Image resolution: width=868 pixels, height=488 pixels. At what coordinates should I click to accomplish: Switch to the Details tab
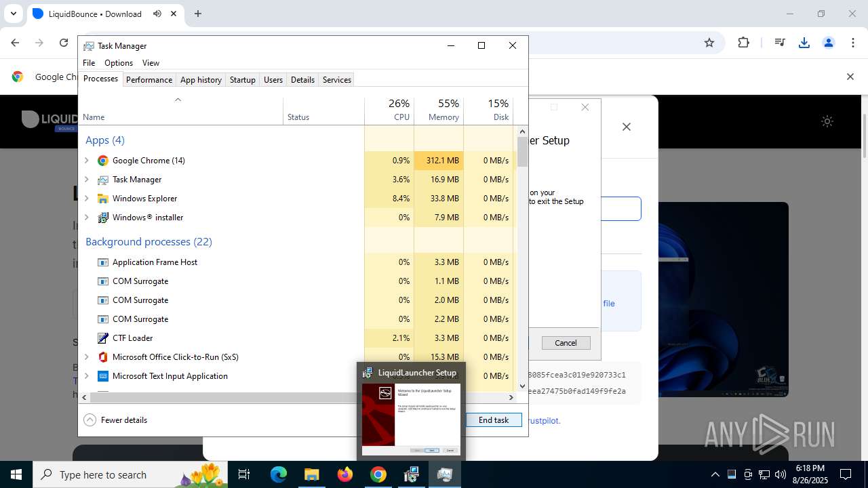(302, 80)
